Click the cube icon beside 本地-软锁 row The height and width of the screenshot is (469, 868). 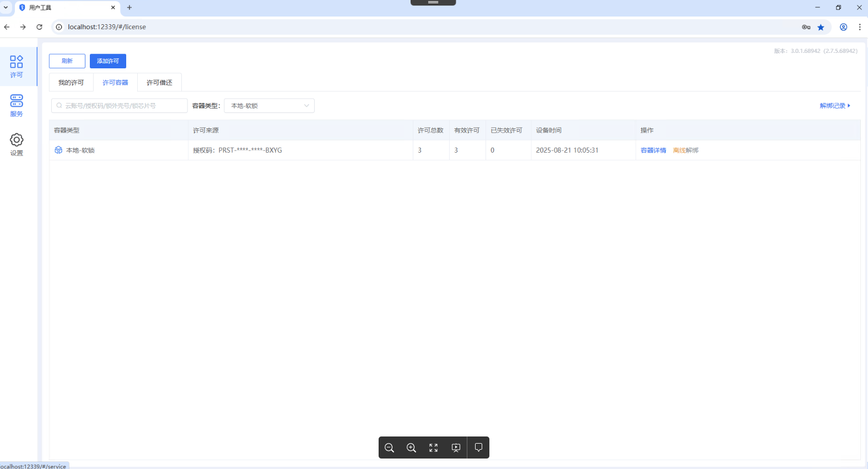[x=58, y=150]
